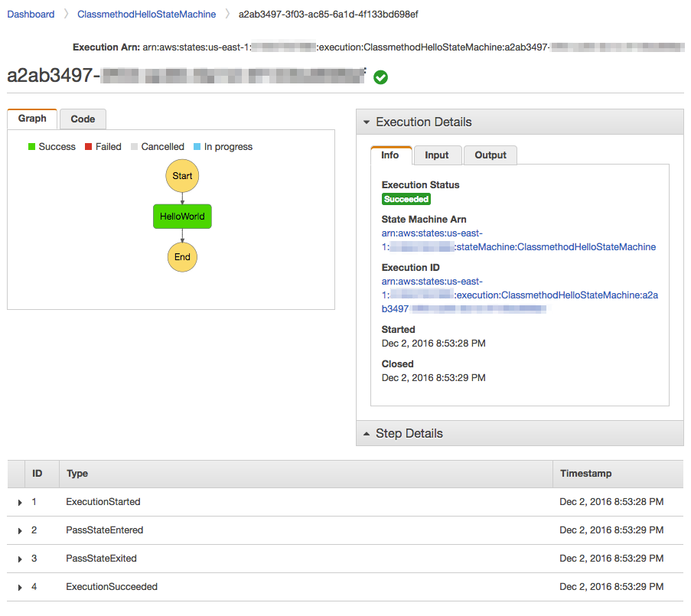The height and width of the screenshot is (616, 691).
Task: Click the Timestamp column header
Action: [x=586, y=474]
